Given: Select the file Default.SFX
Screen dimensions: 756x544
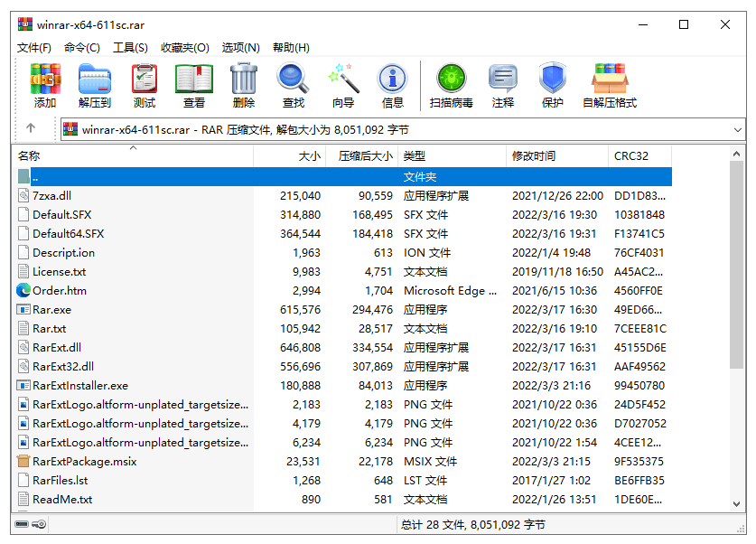Looking at the screenshot, I should point(61,214).
